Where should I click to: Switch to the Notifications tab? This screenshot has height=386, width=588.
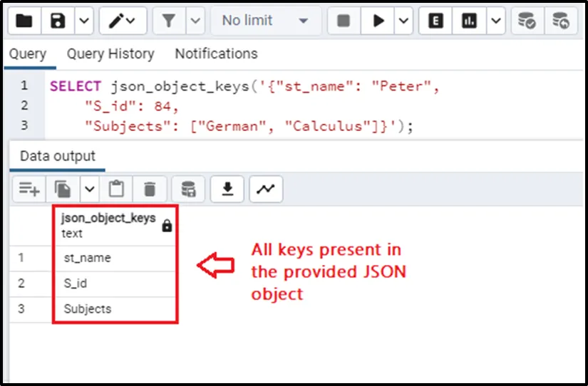pos(216,54)
